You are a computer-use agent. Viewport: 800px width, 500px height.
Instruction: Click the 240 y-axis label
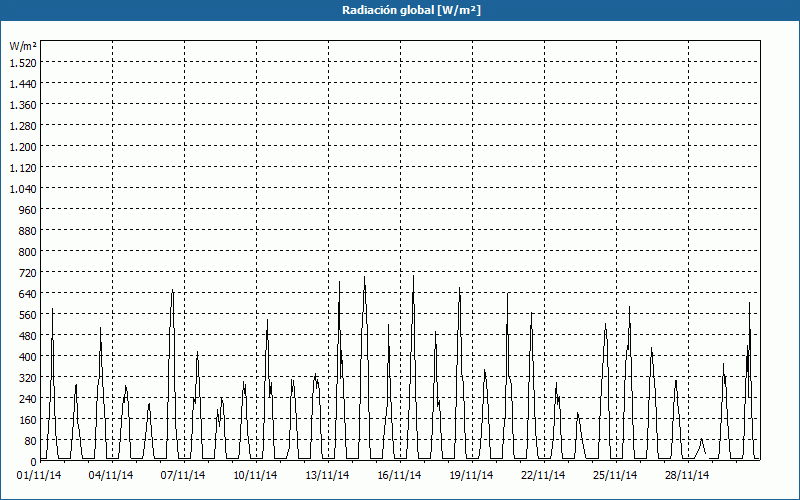coord(28,398)
